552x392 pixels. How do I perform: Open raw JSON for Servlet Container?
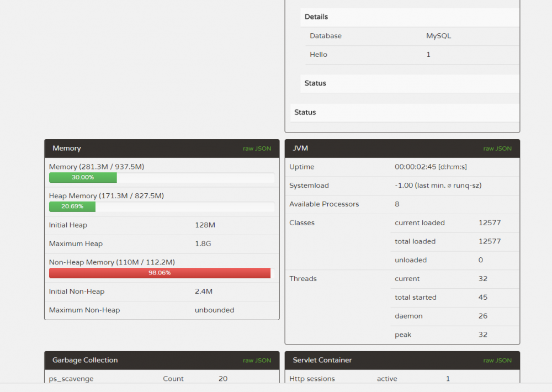[x=497, y=360]
